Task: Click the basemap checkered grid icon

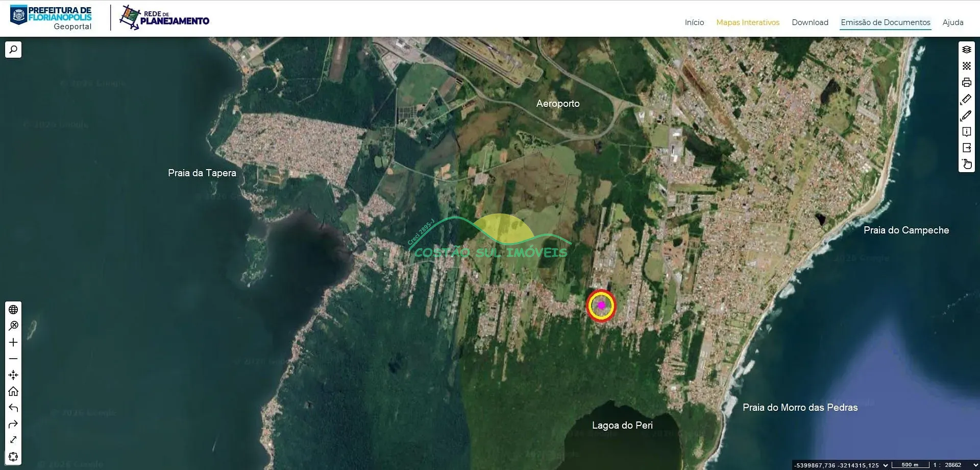Action: pyautogui.click(x=966, y=66)
